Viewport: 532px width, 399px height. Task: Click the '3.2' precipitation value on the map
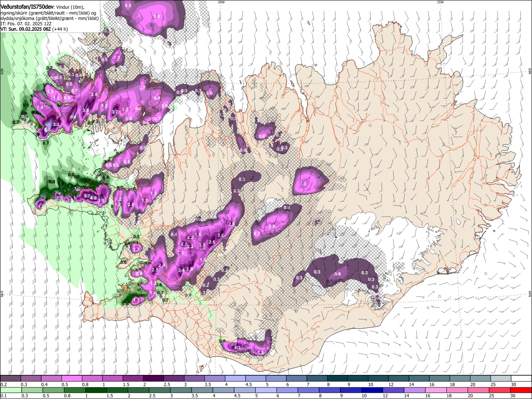click(57, 124)
